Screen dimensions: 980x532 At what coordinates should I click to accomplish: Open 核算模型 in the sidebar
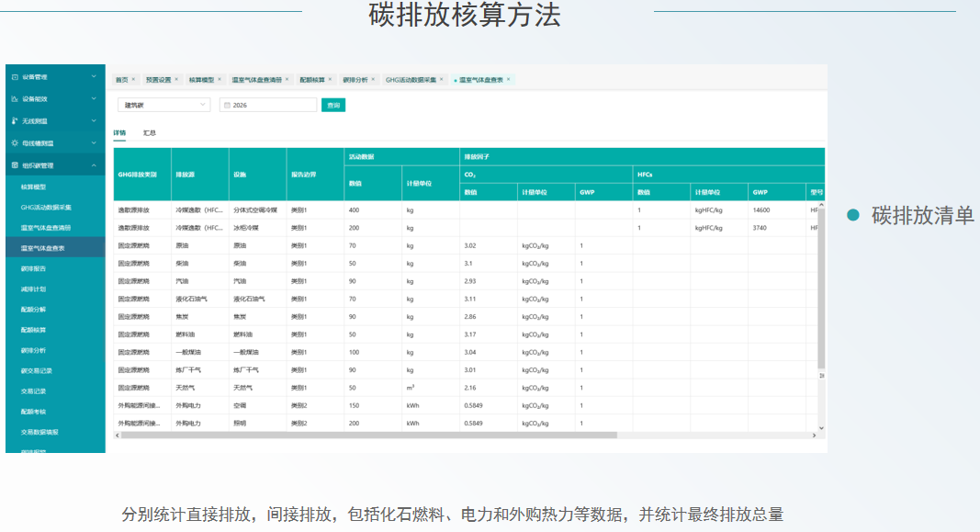click(x=55, y=187)
